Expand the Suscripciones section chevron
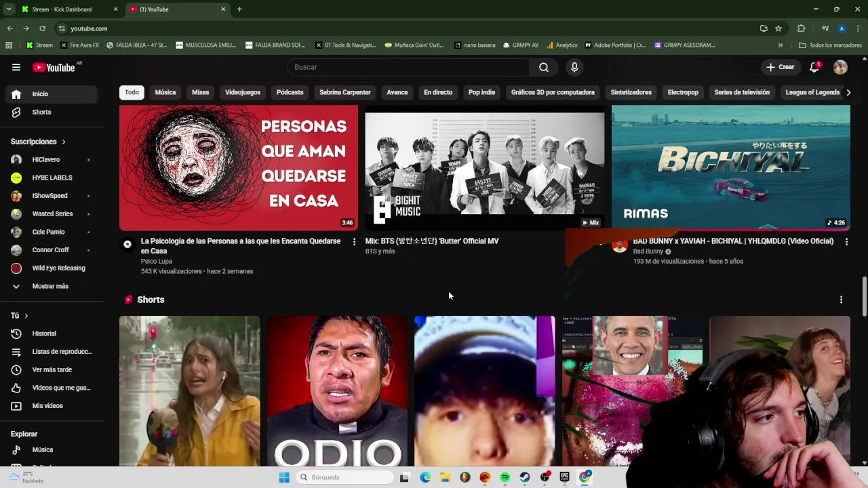 pos(64,142)
